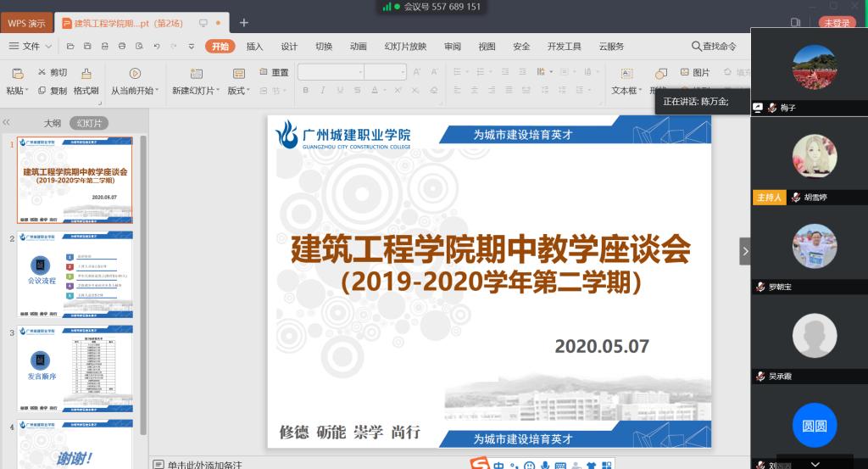Screen dimensions: 868x469
Task: Switch to Outline (大纲) panel view
Action: [x=53, y=123]
